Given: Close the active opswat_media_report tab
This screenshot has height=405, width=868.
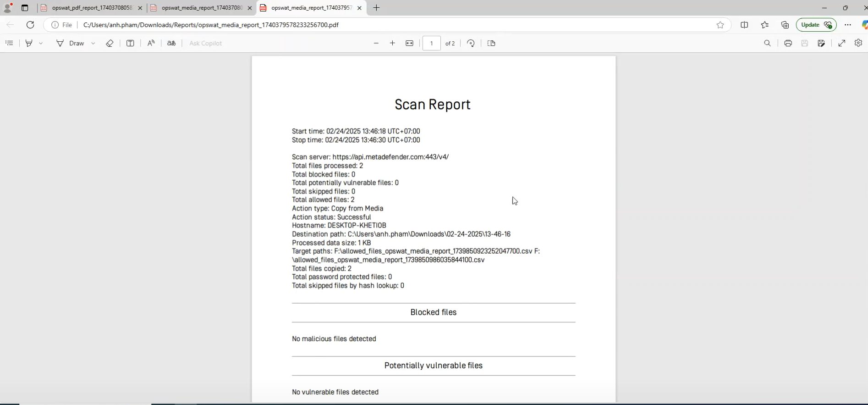Looking at the screenshot, I should pyautogui.click(x=359, y=8).
